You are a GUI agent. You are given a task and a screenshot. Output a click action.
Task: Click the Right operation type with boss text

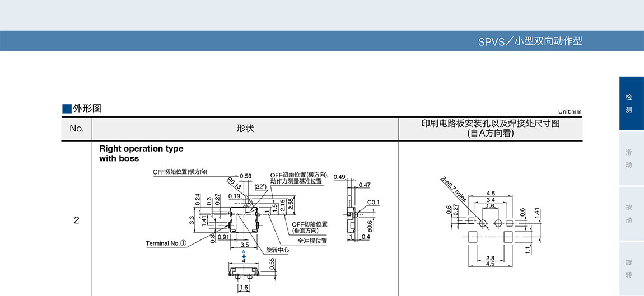click(x=141, y=154)
